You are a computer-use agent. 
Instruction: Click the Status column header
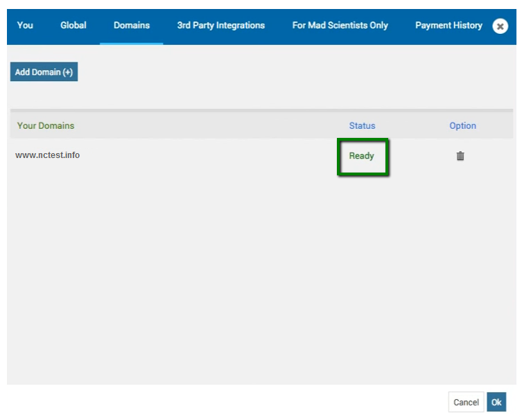tap(362, 126)
